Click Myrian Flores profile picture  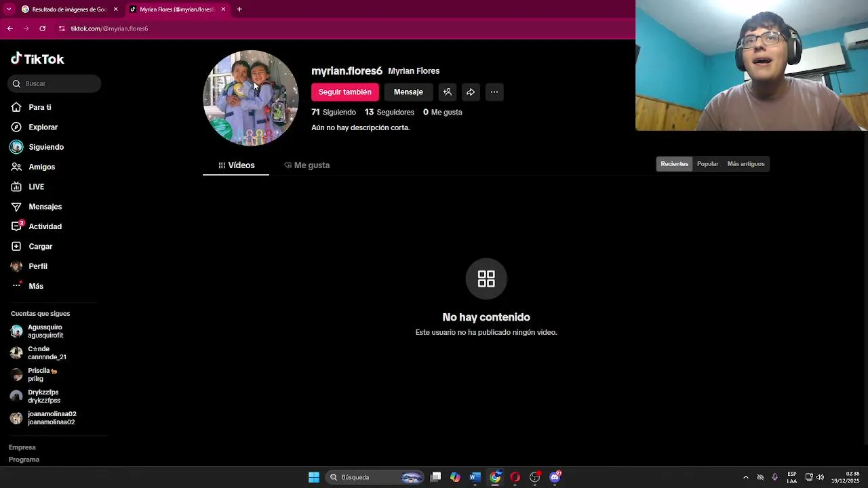point(250,98)
